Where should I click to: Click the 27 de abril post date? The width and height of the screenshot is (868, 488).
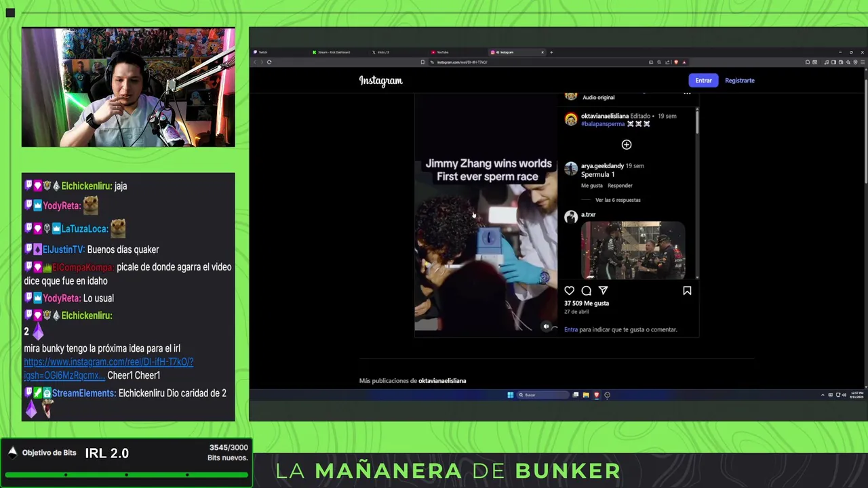[x=576, y=312]
